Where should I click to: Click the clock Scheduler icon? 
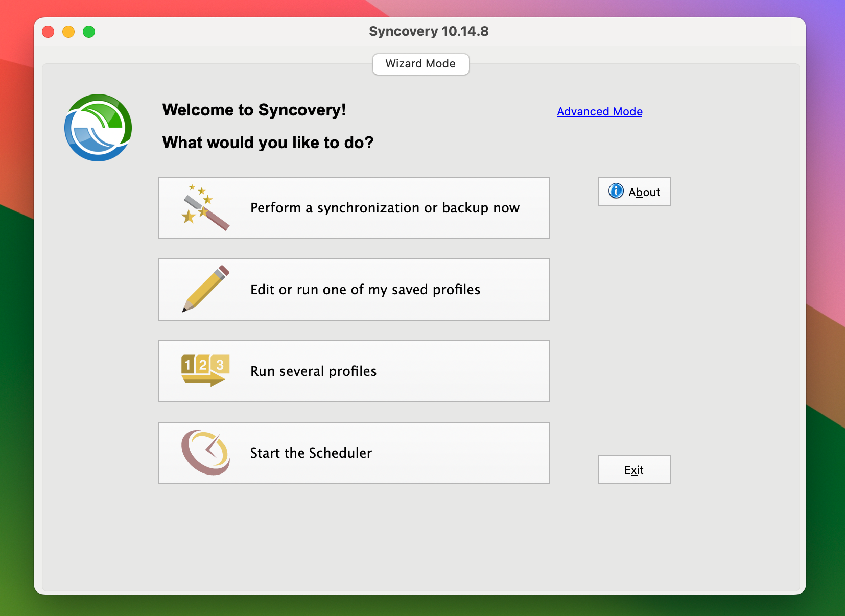coord(205,453)
